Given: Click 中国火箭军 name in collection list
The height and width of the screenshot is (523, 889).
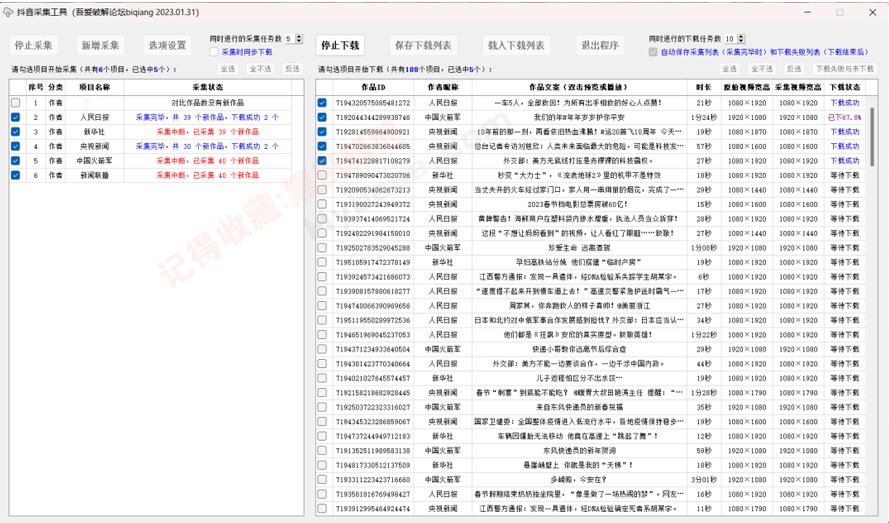Looking at the screenshot, I should (94, 161).
